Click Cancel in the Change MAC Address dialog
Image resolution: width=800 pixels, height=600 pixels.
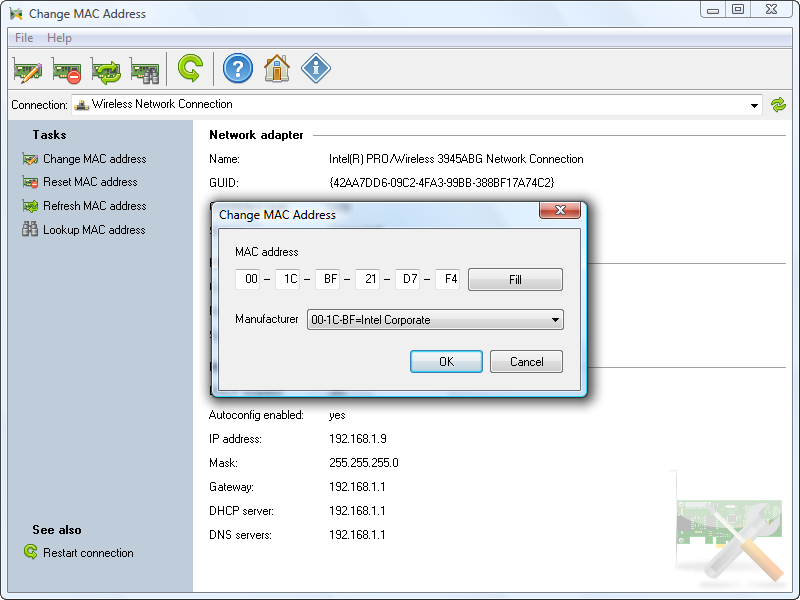click(526, 362)
